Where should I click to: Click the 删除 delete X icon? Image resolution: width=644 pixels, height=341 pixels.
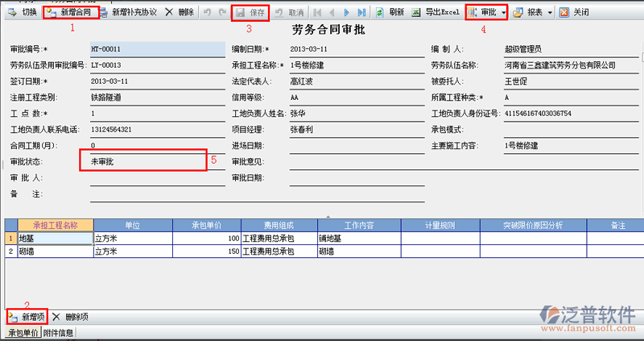[x=169, y=12]
